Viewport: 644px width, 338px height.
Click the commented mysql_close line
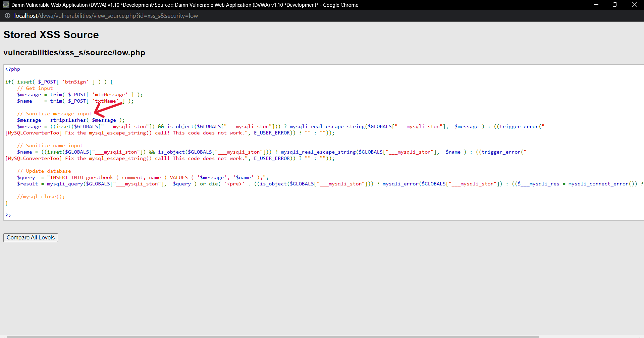pos(41,196)
